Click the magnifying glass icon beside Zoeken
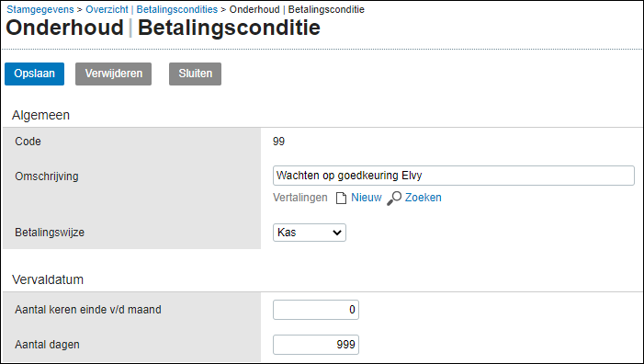644x364 pixels. [394, 198]
